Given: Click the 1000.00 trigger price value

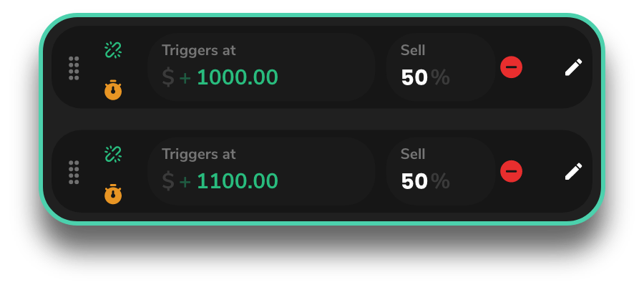Looking at the screenshot, I should (237, 77).
